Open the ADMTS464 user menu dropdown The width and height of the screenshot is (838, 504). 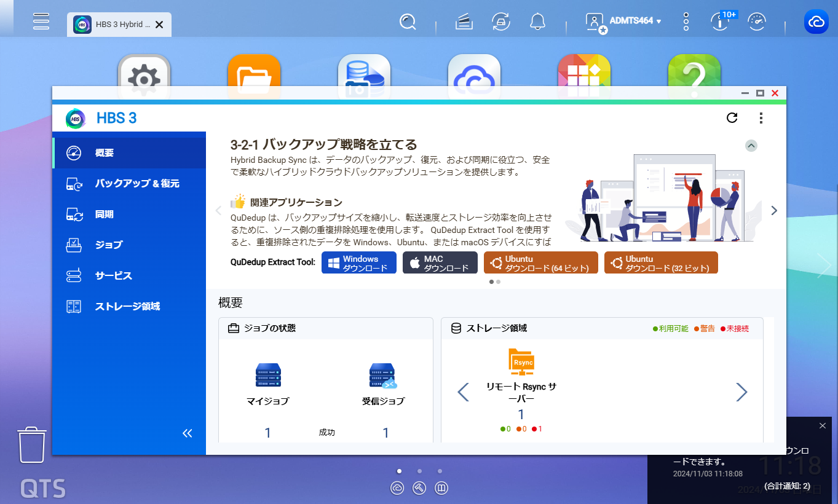click(x=623, y=22)
